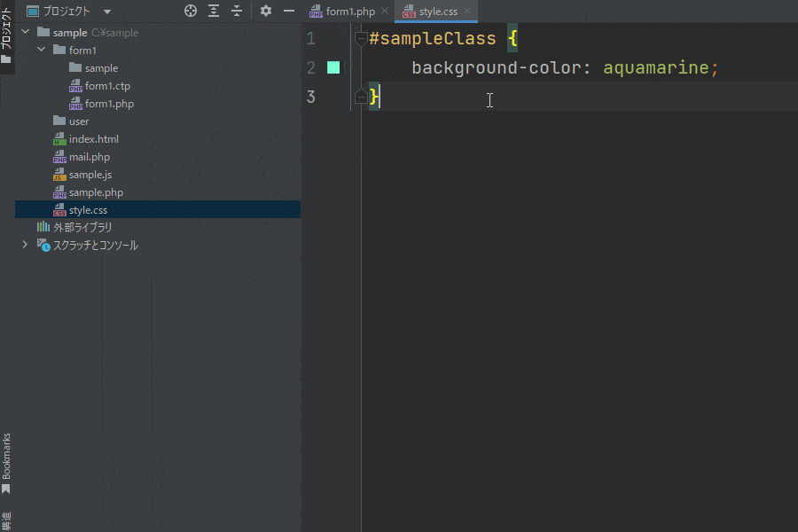Click the aquamarine color swatch in gutter
798x532 pixels.
[333, 67]
